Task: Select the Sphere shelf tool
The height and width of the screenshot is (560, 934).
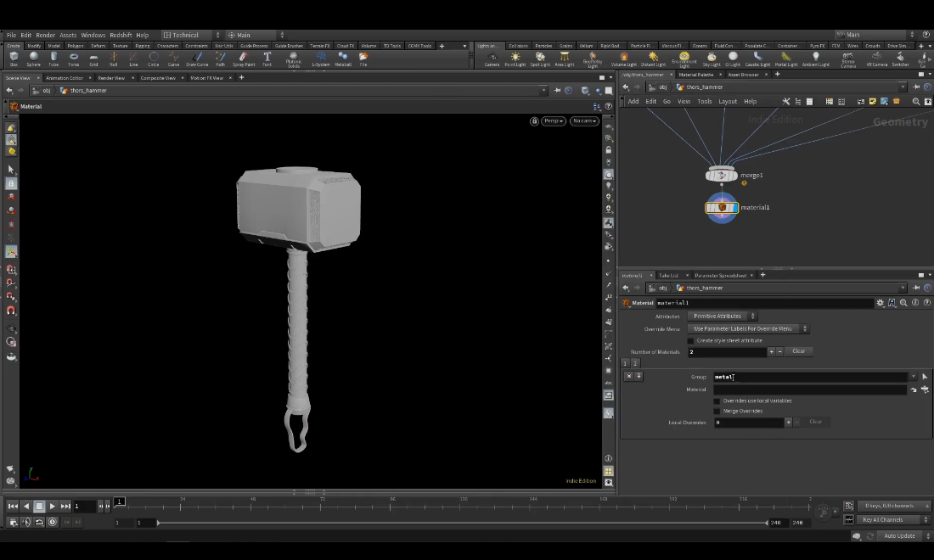Action: click(x=32, y=58)
